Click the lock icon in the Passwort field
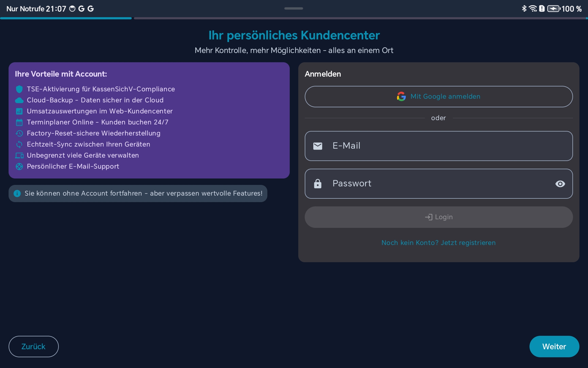Viewport: 588px width, 368px height. click(318, 184)
